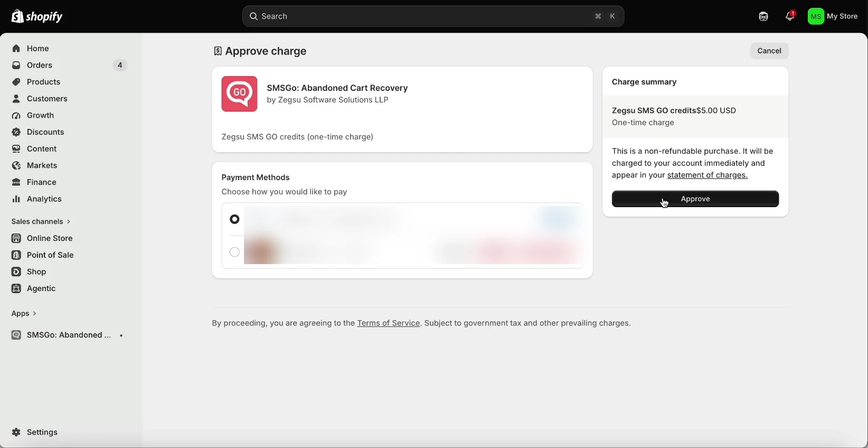
Task: Expand the Sales channels section
Action: tap(41, 222)
